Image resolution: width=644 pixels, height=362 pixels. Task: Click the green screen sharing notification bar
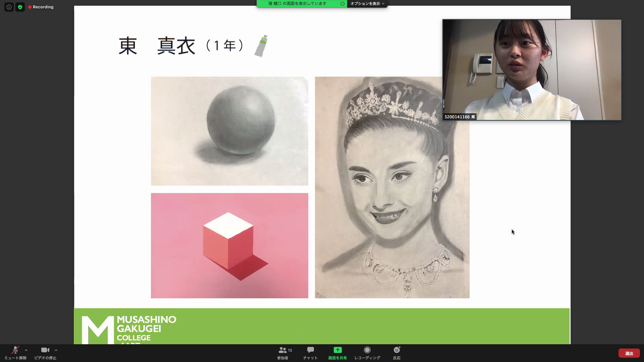click(297, 4)
